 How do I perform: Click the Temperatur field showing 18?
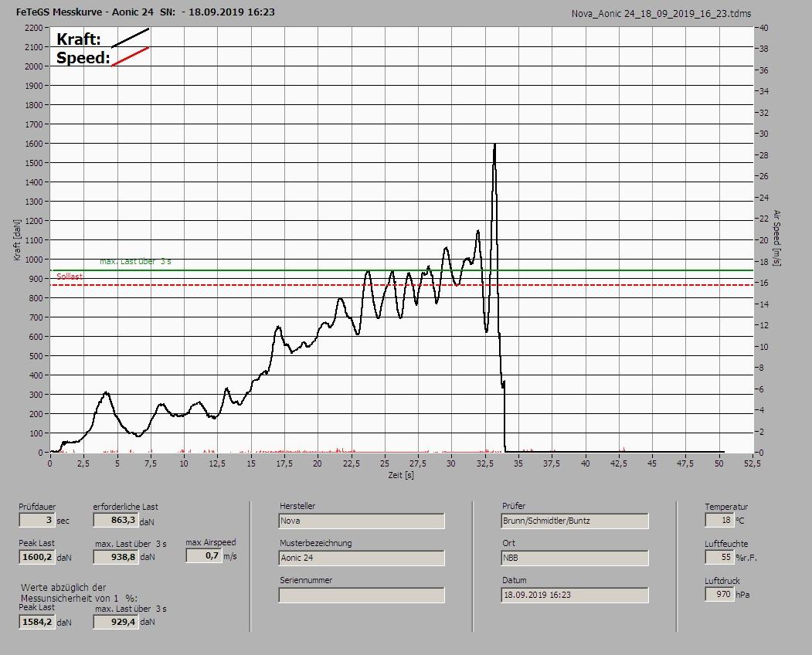(719, 521)
